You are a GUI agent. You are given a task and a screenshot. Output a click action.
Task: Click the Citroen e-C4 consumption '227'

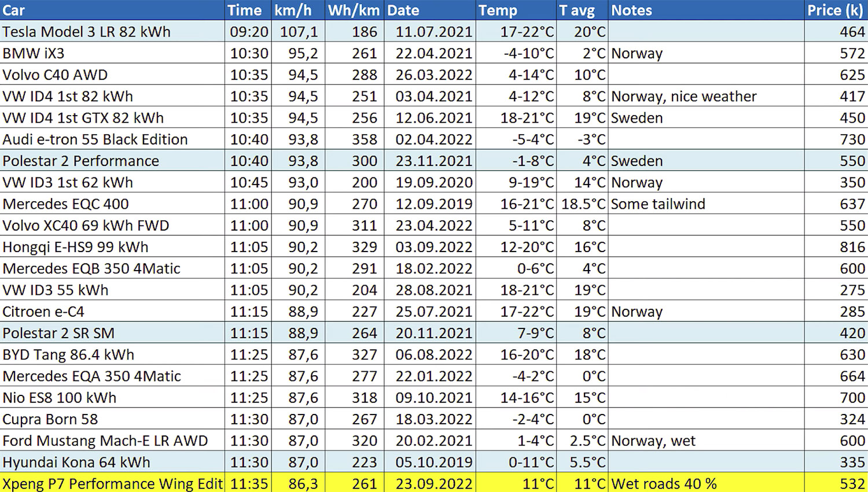tap(355, 311)
